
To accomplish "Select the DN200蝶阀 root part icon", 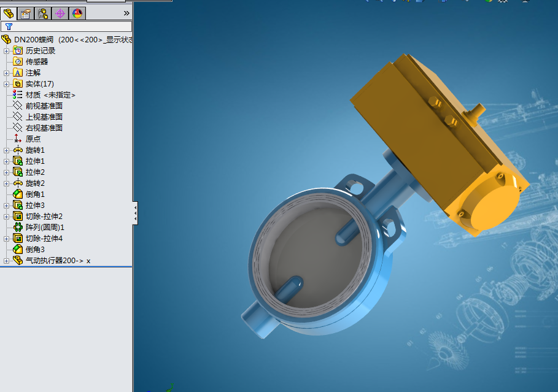I will pyautogui.click(x=6, y=39).
